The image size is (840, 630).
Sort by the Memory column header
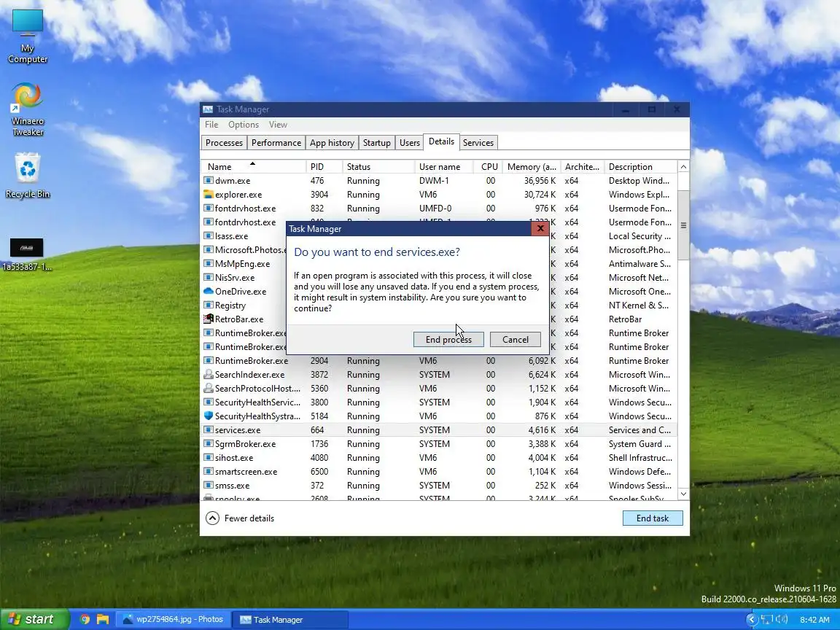[x=532, y=166]
